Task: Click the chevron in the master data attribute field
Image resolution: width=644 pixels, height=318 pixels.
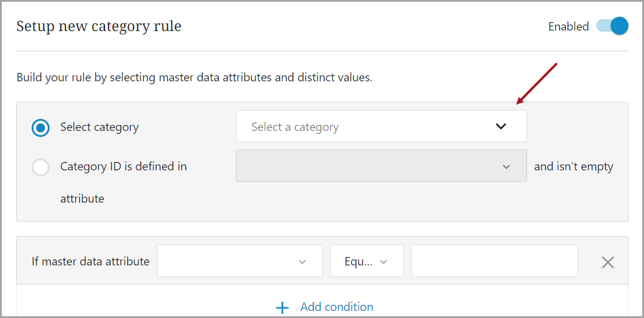Action: coord(302,262)
